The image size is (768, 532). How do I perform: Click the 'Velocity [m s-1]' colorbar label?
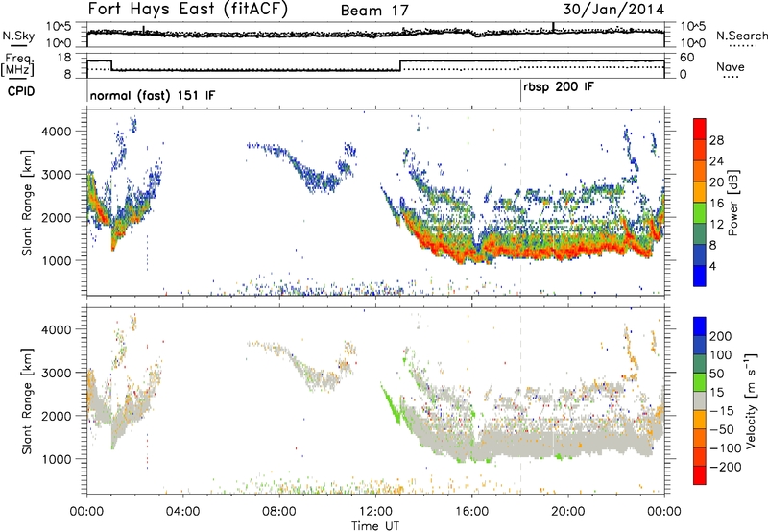pyautogui.click(x=750, y=400)
